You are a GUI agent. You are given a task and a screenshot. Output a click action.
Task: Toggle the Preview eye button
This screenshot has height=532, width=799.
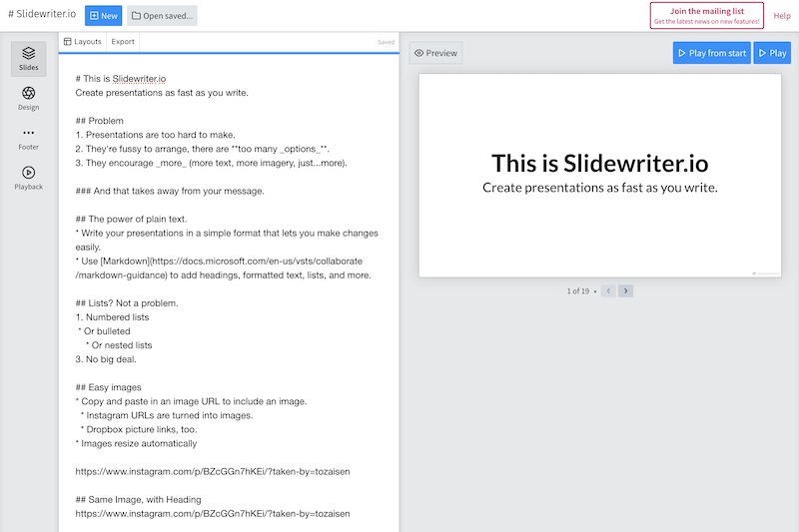435,53
